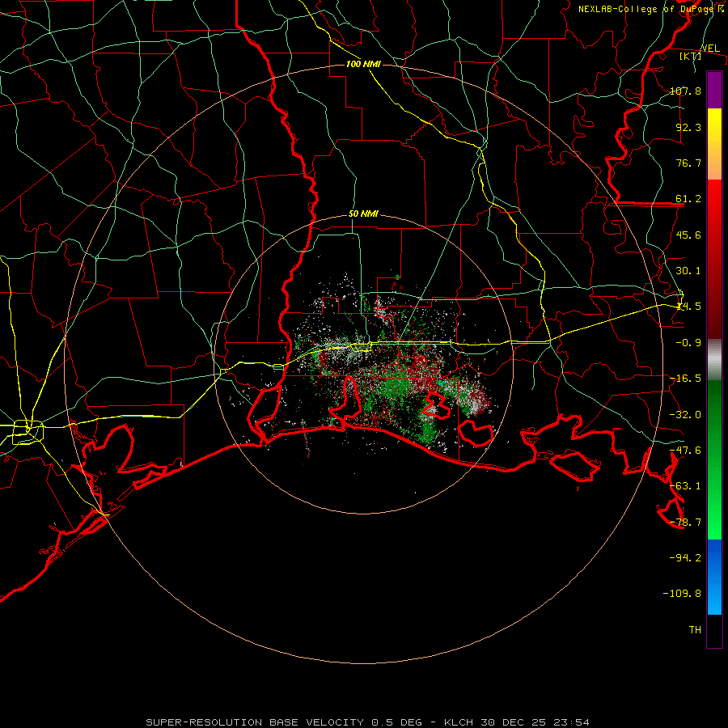Pick the gray near-zero segment of the color bar
Image resolution: width=728 pixels, height=728 pixels.
pyautogui.click(x=714, y=360)
